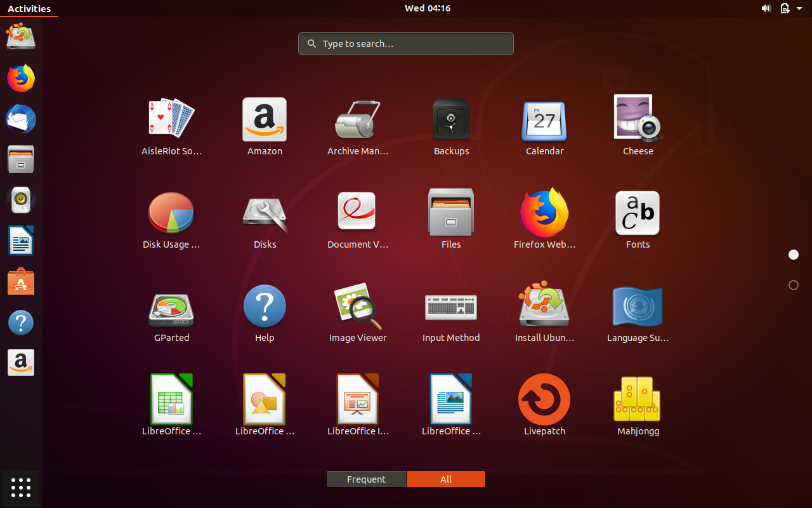Expand the system status menu chevron
The image size is (812, 508).
point(799,8)
